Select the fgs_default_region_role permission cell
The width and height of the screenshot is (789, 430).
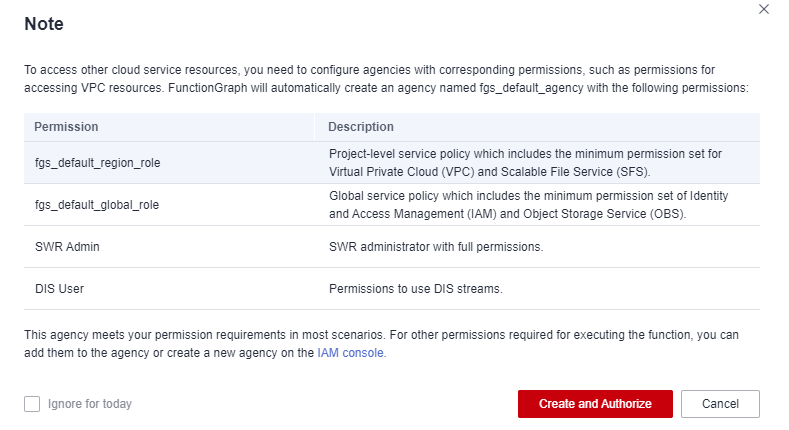click(169, 162)
